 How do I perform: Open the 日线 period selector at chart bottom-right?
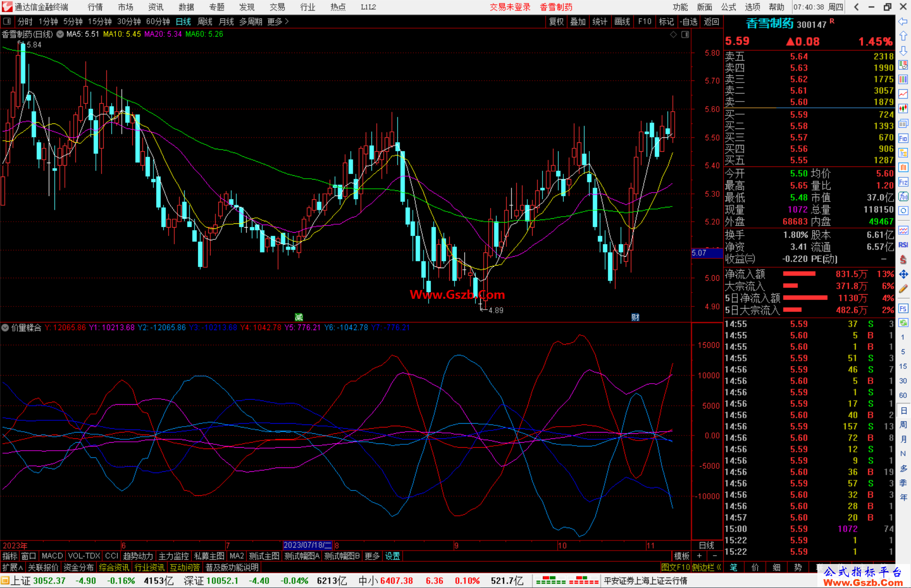coord(707,545)
